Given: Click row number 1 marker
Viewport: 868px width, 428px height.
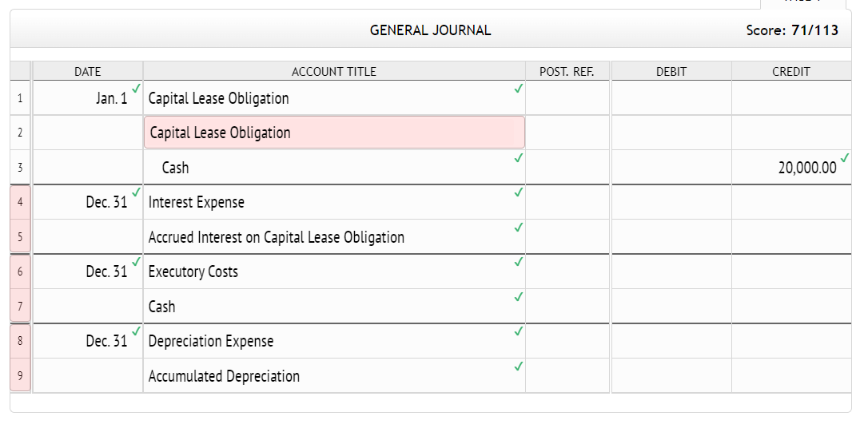Looking at the screenshot, I should [x=21, y=98].
